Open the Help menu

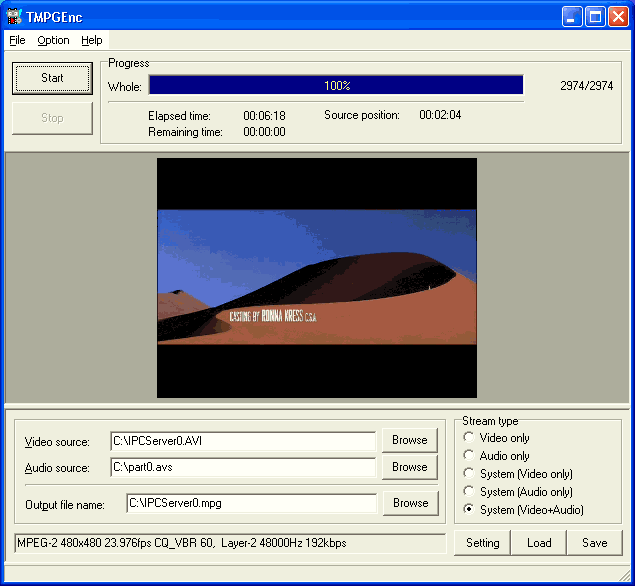coord(92,40)
